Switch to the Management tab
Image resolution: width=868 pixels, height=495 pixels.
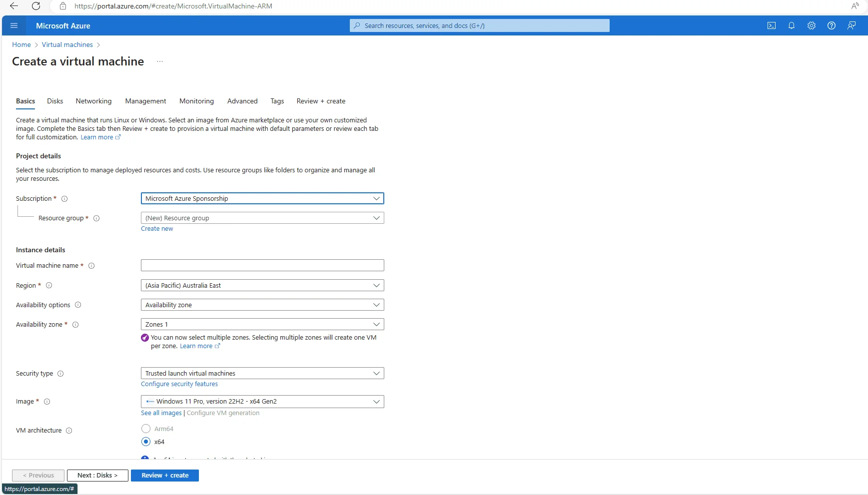(x=145, y=101)
